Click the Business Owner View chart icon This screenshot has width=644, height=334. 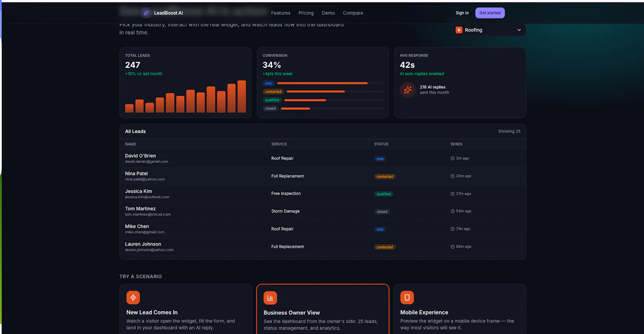tap(270, 298)
